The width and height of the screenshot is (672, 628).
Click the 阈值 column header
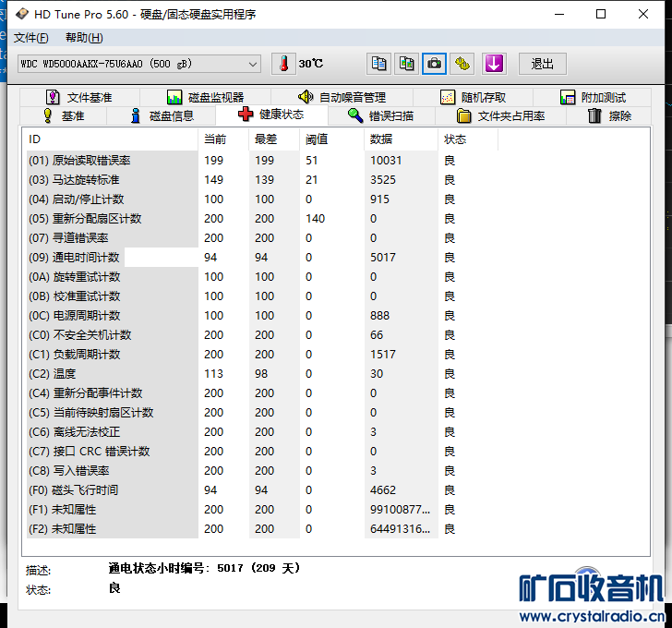331,139
